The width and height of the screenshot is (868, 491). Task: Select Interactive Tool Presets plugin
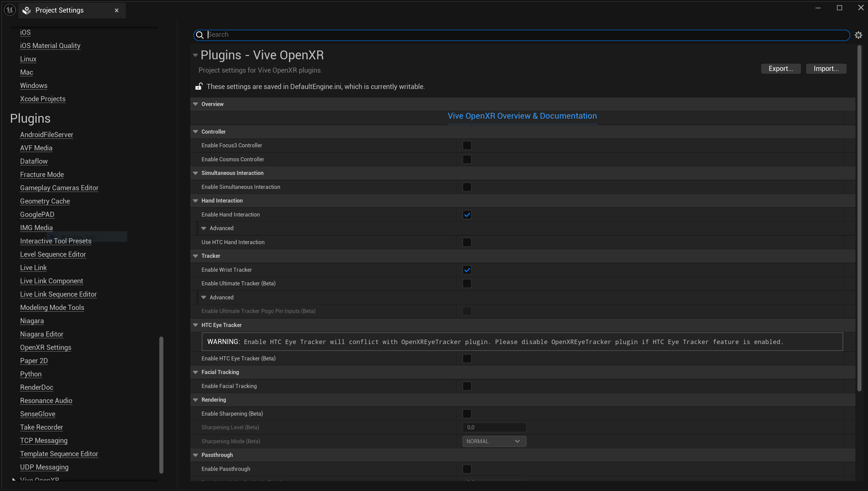pos(56,241)
